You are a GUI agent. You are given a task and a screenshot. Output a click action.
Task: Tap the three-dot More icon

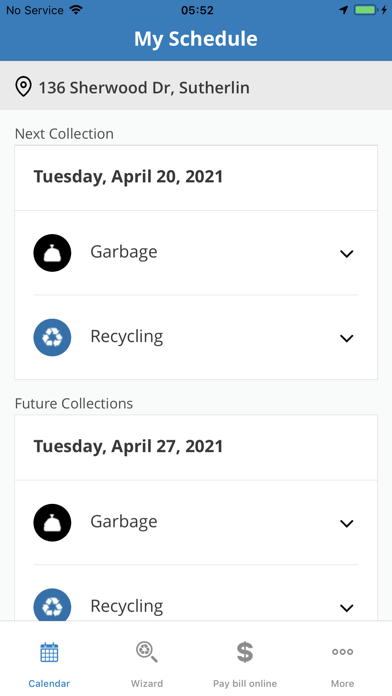[342, 652]
